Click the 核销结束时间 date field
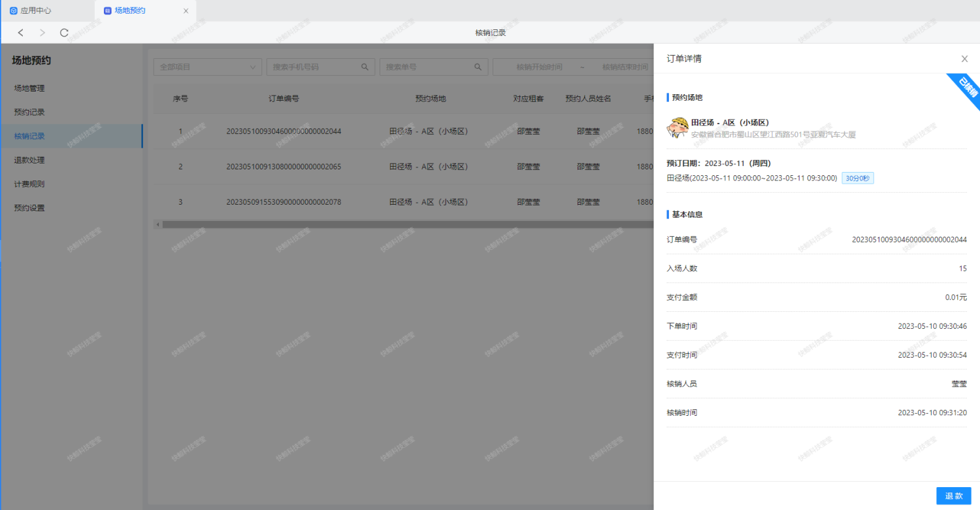This screenshot has height=510, width=980. click(x=625, y=67)
